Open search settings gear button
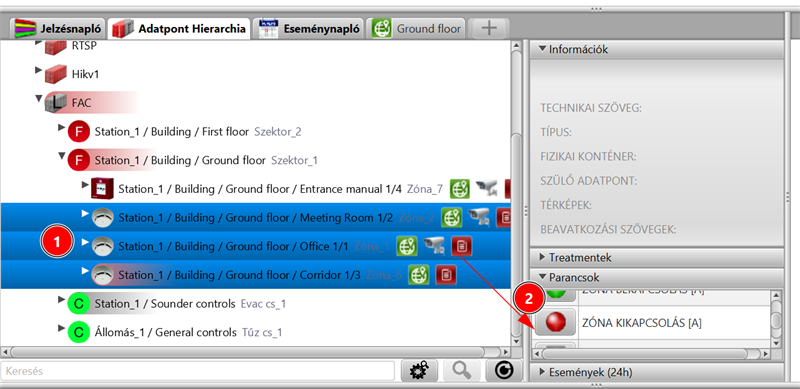The image size is (800, 389). pyautogui.click(x=418, y=371)
